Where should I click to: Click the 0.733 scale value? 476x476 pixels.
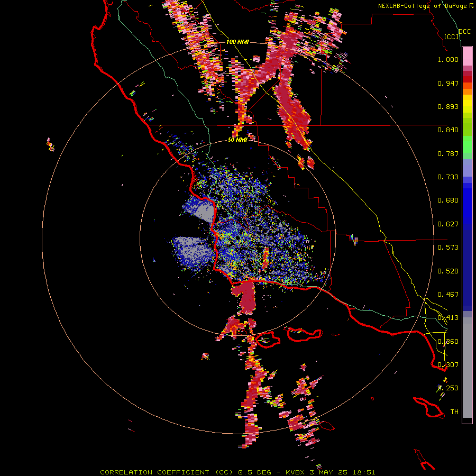tap(448, 177)
